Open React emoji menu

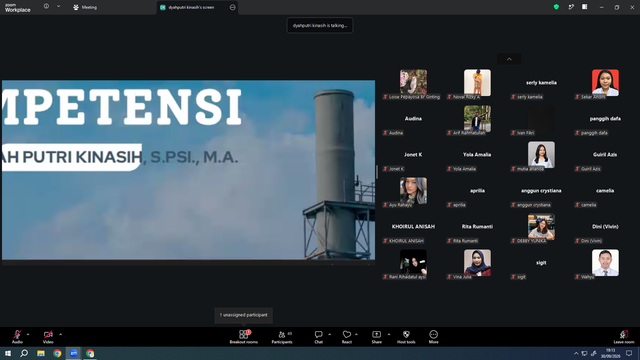[347, 337]
